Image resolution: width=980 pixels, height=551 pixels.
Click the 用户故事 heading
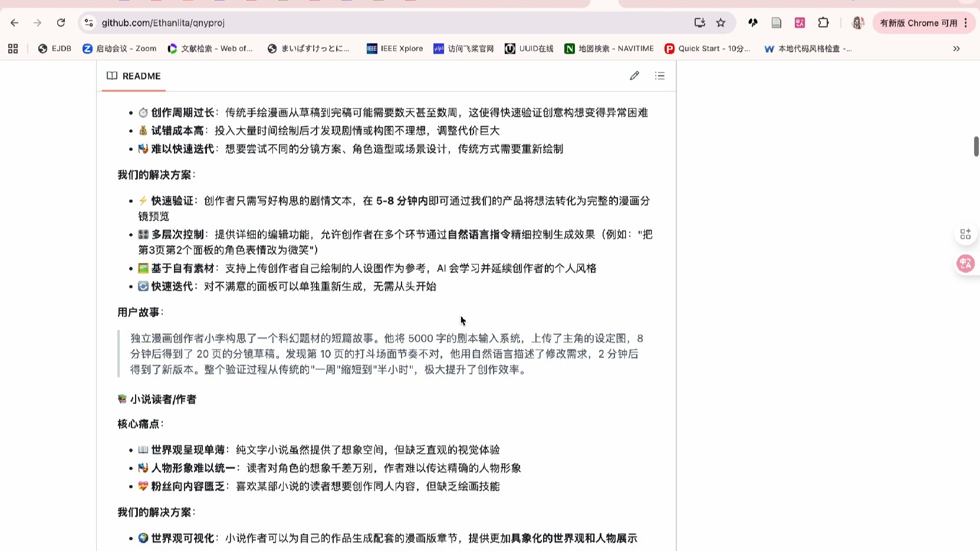(141, 313)
